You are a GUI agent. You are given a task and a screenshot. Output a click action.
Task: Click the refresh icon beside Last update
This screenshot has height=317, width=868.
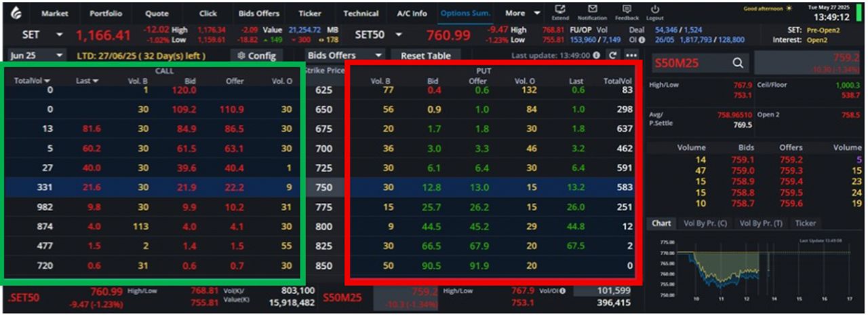[x=613, y=56]
